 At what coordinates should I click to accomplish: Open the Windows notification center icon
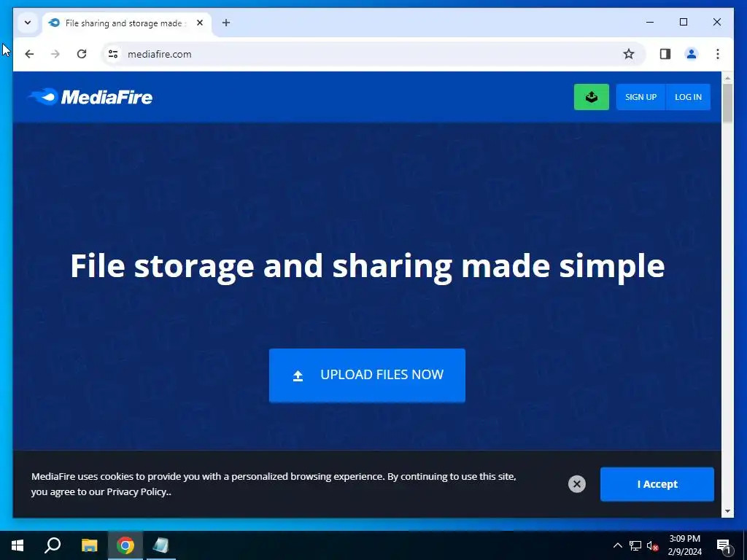click(x=723, y=545)
